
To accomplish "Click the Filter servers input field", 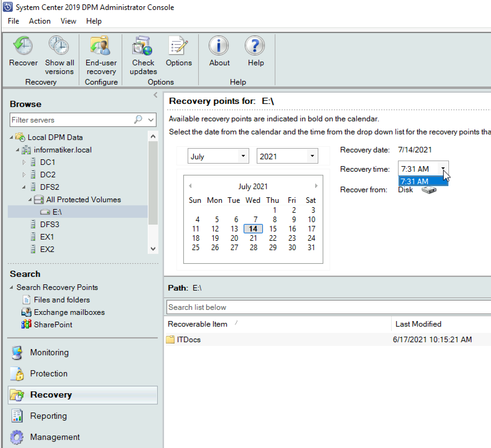I will click(72, 120).
